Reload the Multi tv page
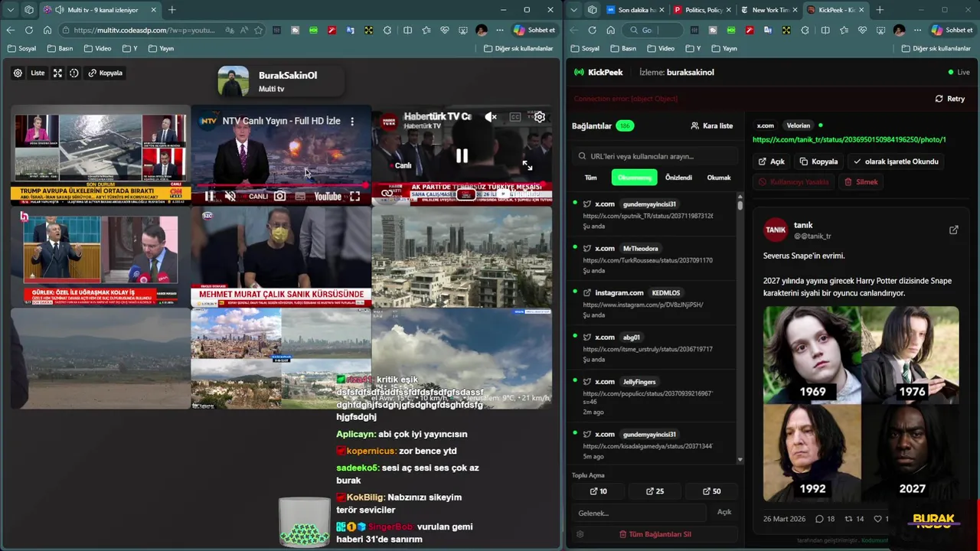The height and width of the screenshot is (551, 980). click(x=28, y=30)
